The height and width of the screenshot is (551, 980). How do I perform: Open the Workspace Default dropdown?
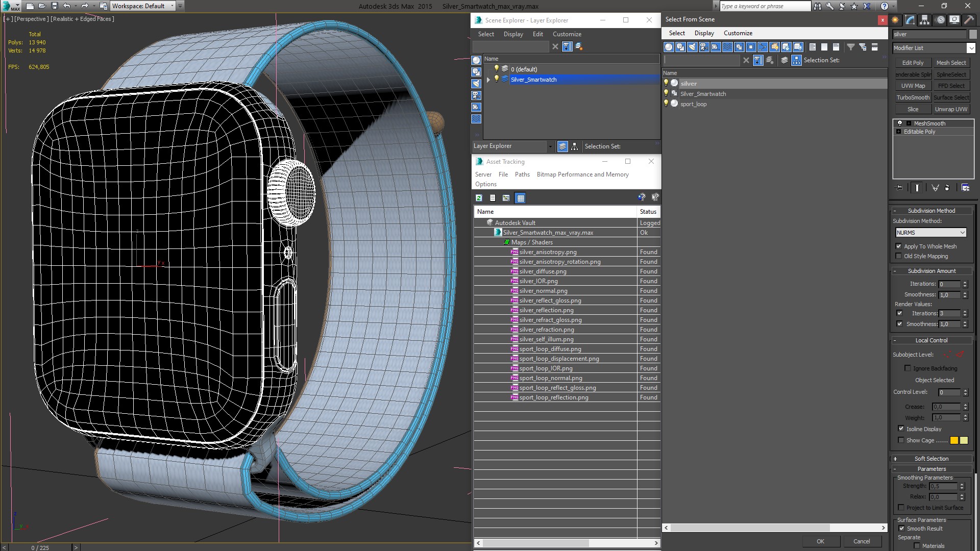pos(142,6)
